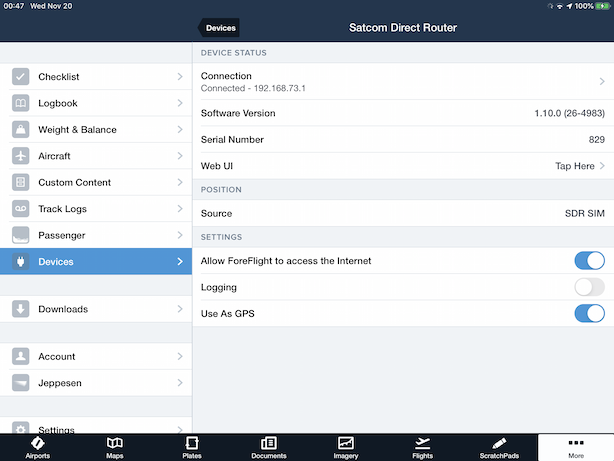This screenshot has height=461, width=614.
Task: Tap the battery indicator in status bar
Action: coord(602,6)
